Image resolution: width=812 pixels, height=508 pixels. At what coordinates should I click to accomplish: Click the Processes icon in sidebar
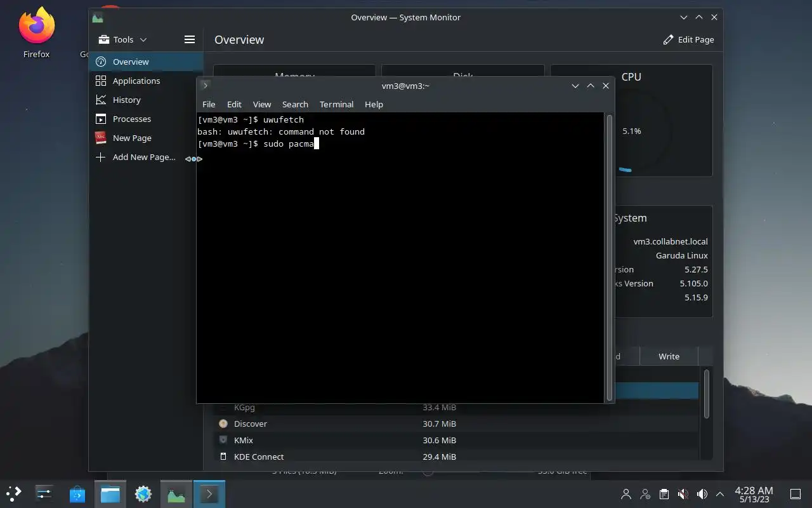pos(100,119)
